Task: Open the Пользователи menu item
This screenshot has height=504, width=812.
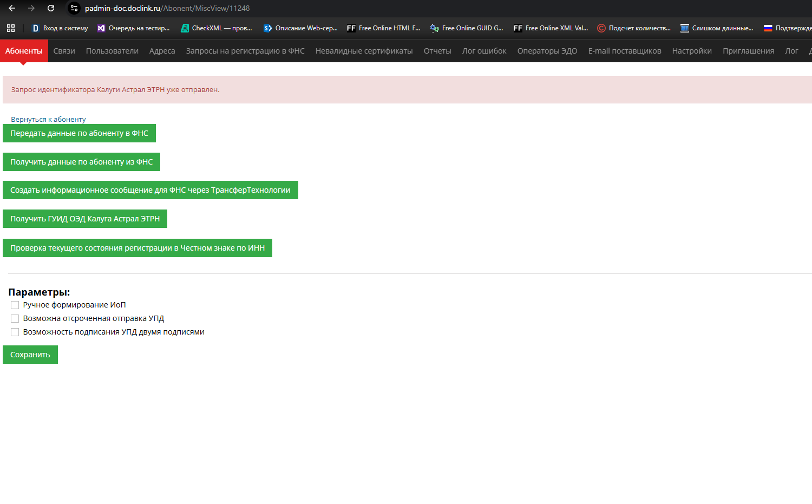Action: pos(112,51)
